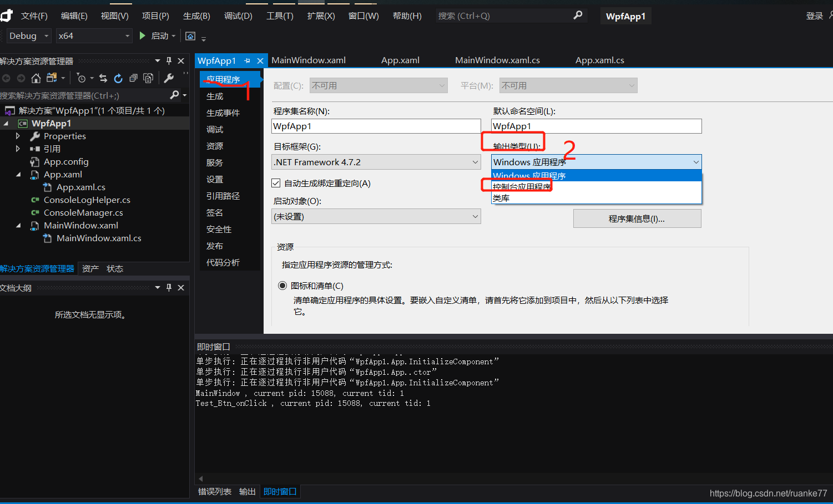Select 控制台应用程序 from the output type list
Screen dimensions: 833x504
coord(521,186)
